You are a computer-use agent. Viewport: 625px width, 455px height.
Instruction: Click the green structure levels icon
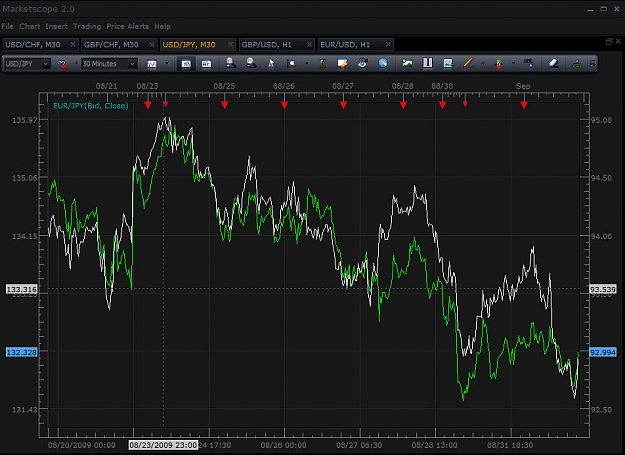point(577,64)
